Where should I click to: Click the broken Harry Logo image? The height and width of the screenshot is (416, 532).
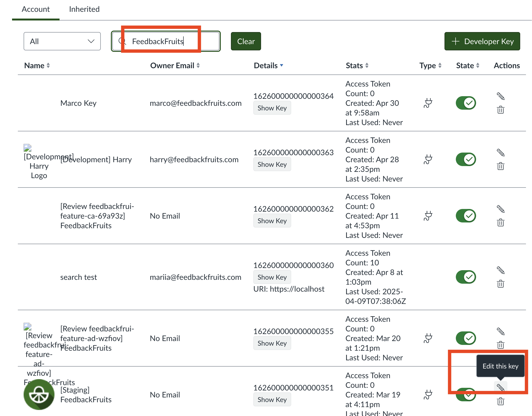point(27,148)
